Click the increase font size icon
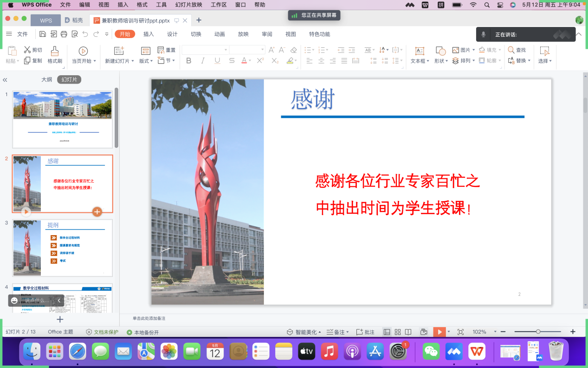The height and width of the screenshot is (368, 588). point(271,50)
